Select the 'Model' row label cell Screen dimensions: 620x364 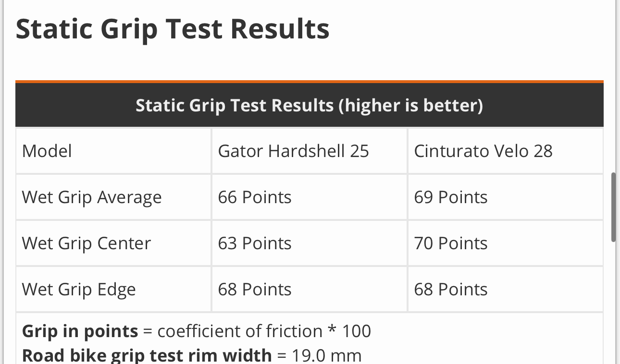47,151
